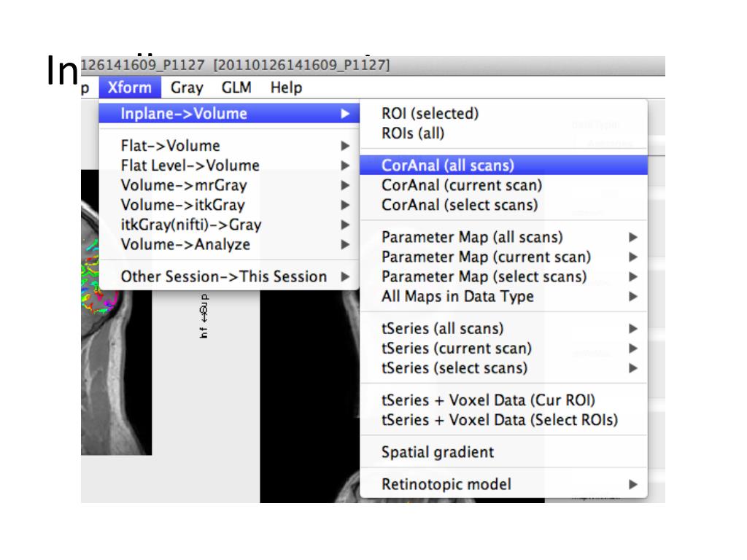The image size is (747, 560).
Task: Choose ROI (selected) option
Action: tap(503, 113)
